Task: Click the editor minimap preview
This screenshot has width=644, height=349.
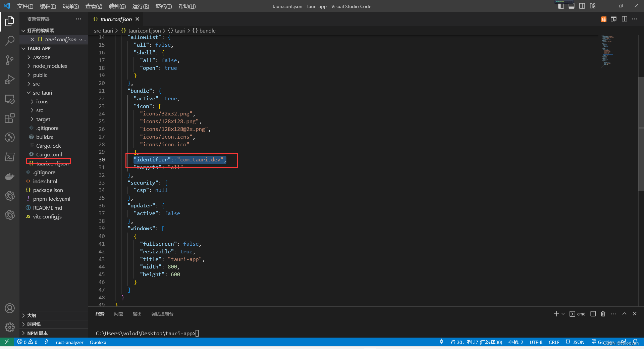Action: (x=608, y=51)
